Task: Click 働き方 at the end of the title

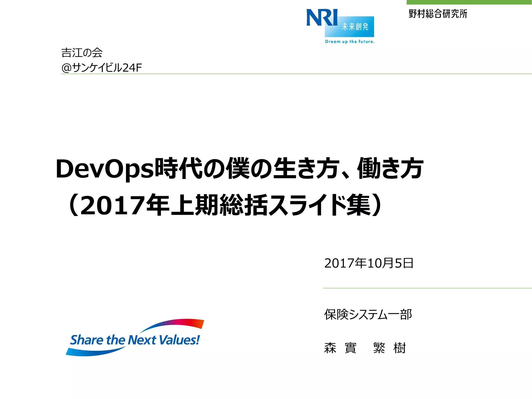Action: (x=390, y=168)
